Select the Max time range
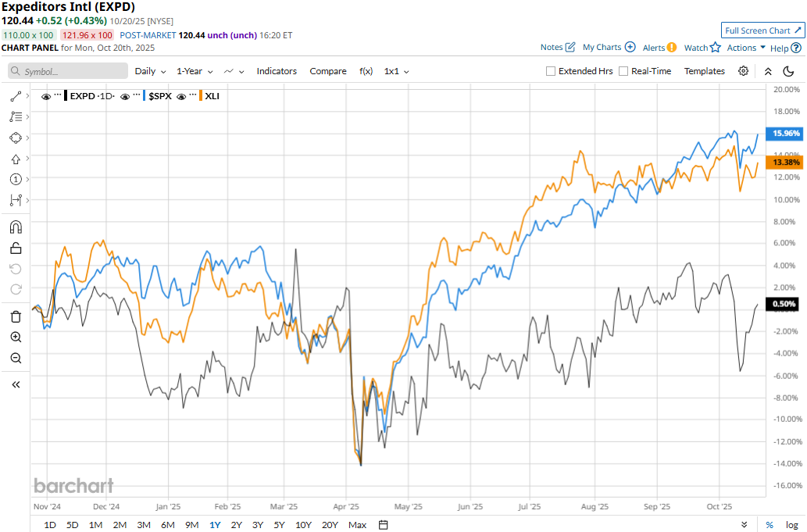807x532 pixels. click(x=357, y=525)
